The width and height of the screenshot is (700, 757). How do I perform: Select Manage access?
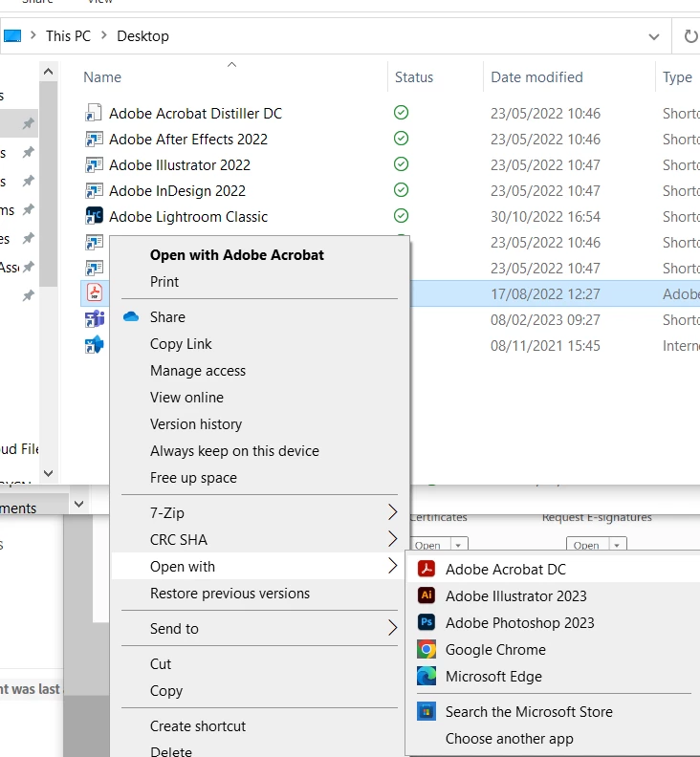[x=198, y=370]
